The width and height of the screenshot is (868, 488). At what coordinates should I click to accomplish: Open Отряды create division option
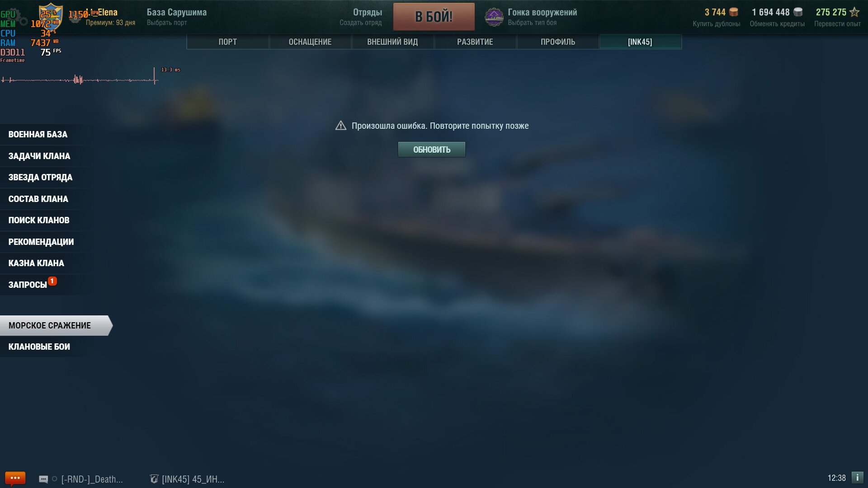361,17
